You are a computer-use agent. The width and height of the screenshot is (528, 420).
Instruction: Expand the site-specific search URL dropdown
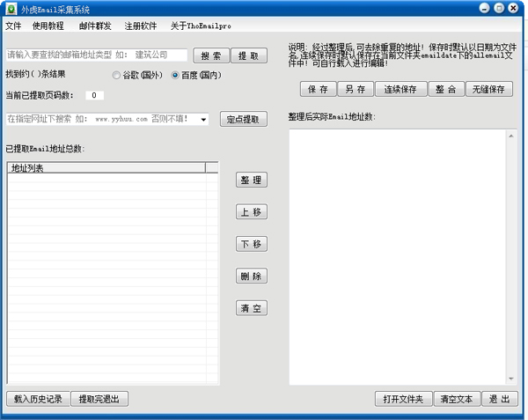203,119
